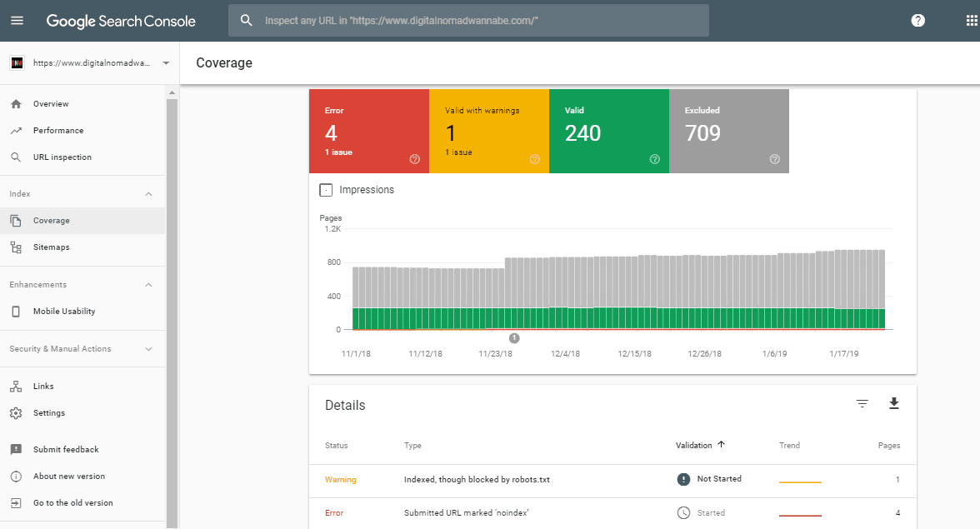Open the Details filter icon
This screenshot has width=980, height=529.
point(862,404)
